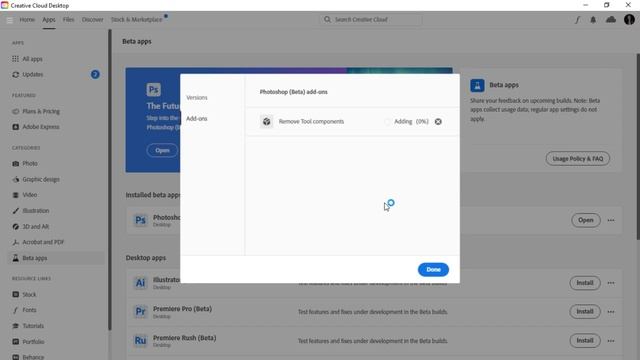Click the installed Photoshop Ps icon
This screenshot has width=640, height=360.
pyautogui.click(x=140, y=220)
